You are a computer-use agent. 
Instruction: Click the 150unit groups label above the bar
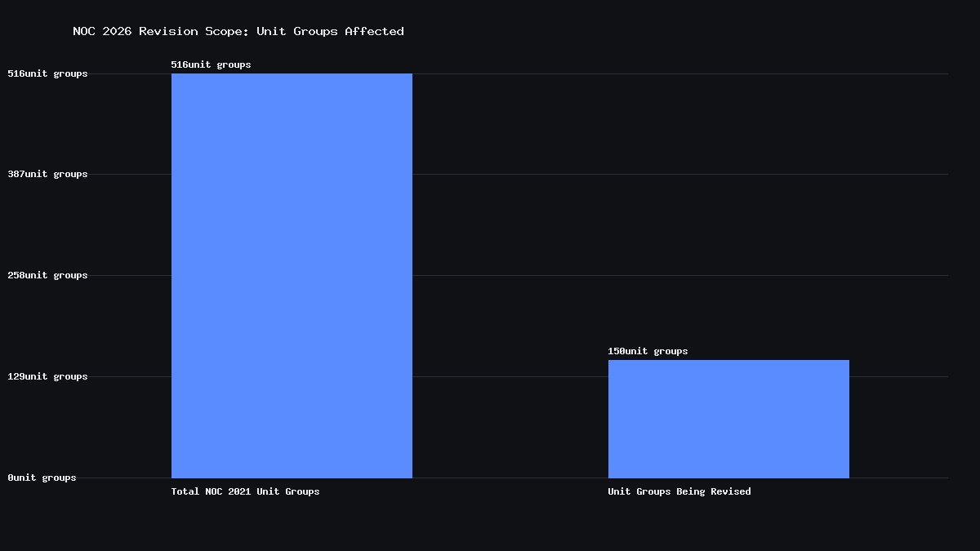pos(648,351)
